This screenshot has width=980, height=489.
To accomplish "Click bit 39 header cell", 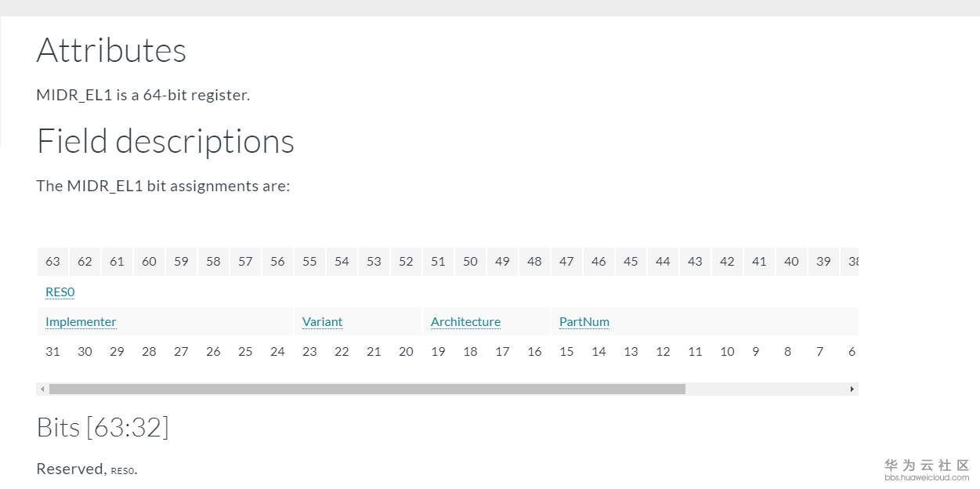I will (823, 262).
